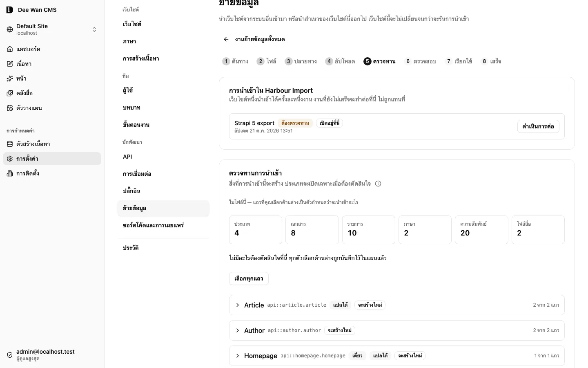Click the เลือกทุกแถว button

tap(249, 278)
